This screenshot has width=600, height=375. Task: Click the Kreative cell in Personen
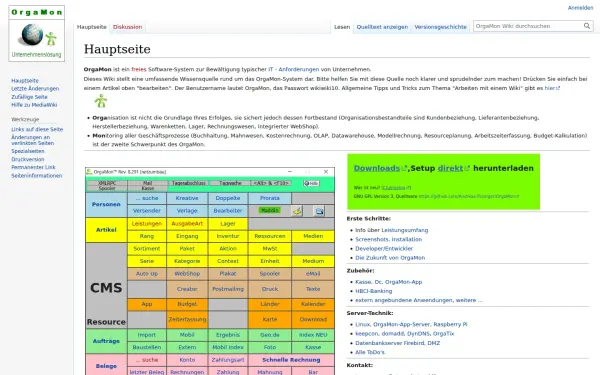[x=187, y=198]
